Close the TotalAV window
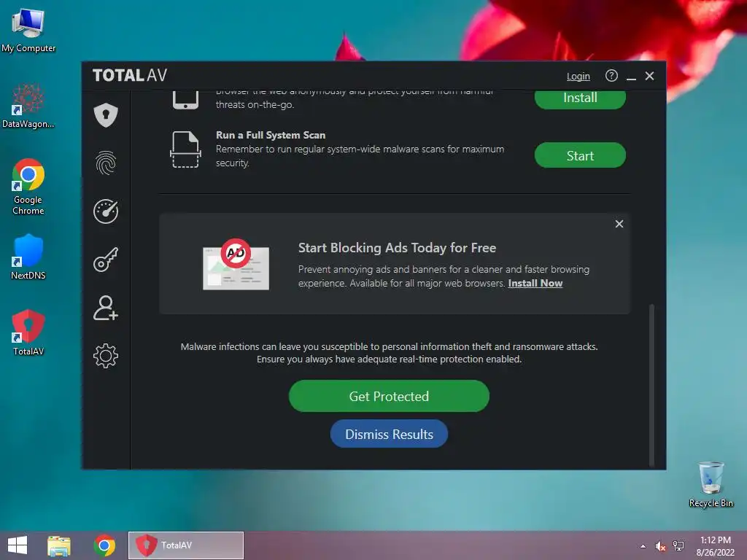The image size is (747, 560). point(649,76)
